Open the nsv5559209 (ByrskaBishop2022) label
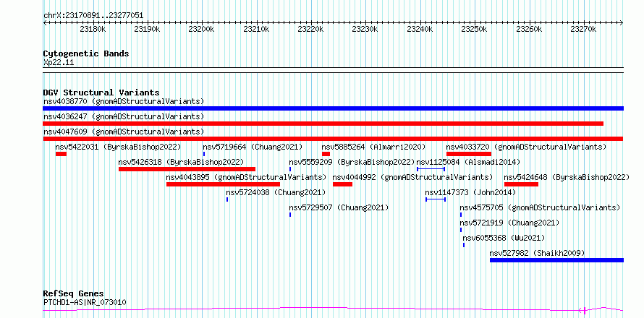Viewport: 644px width, 318px height. click(x=352, y=162)
